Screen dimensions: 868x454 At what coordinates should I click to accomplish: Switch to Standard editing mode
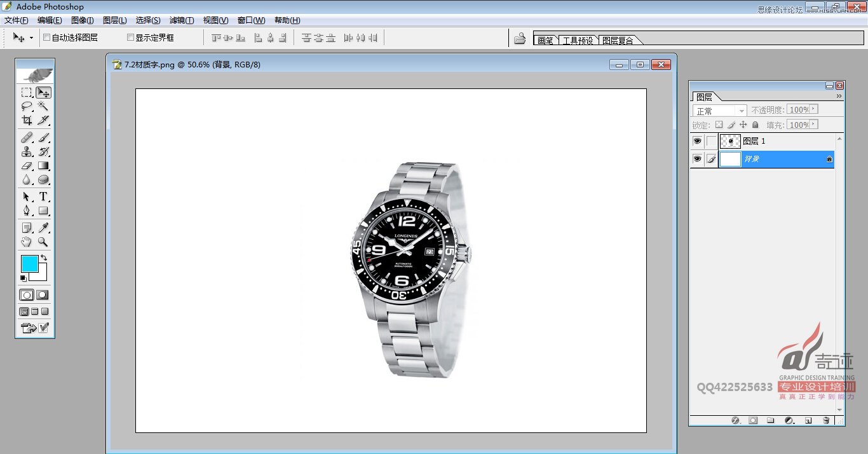point(27,295)
